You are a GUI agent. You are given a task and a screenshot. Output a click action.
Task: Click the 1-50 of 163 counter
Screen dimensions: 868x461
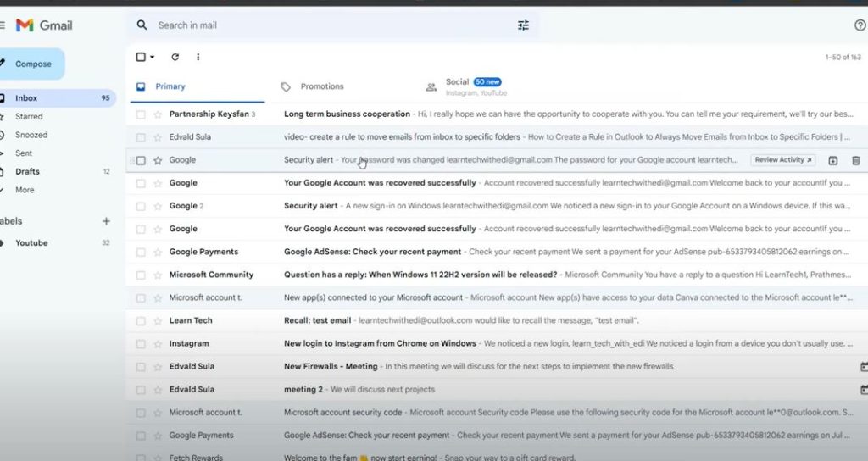843,57
